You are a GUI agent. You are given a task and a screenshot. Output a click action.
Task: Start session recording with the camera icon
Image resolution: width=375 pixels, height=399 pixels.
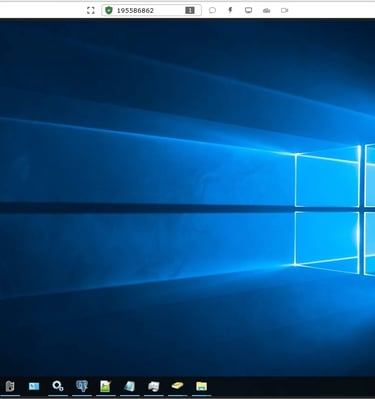tap(284, 10)
